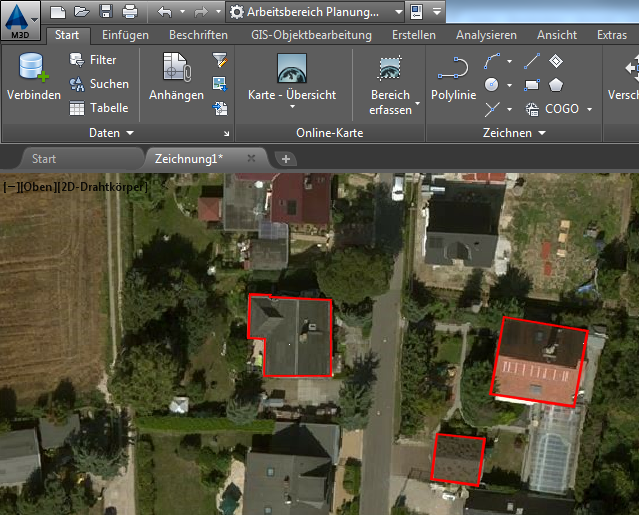Open the GIS-Objektbearbeitung ribbon tab
Image resolution: width=639 pixels, height=515 pixels.
point(310,35)
